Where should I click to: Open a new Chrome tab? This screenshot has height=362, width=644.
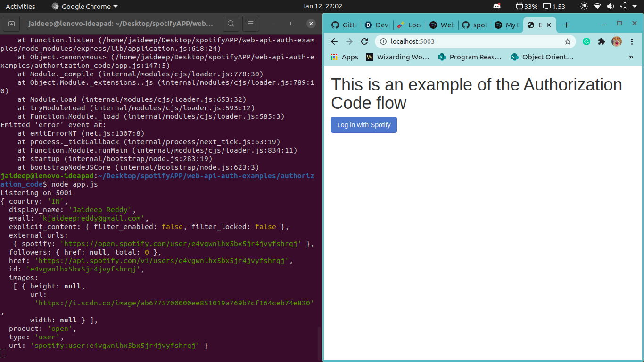[x=567, y=25]
